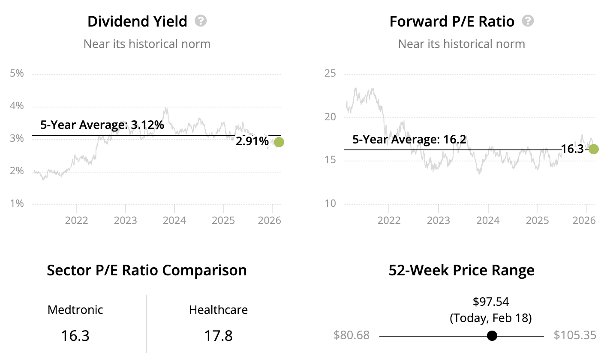Click the Dividend Yield chart title

pyautogui.click(x=137, y=21)
